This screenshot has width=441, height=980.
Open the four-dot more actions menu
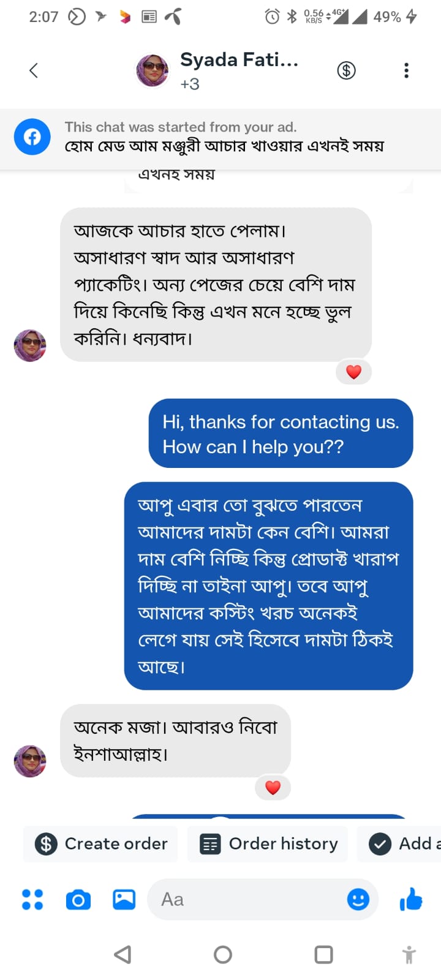pos(32,899)
